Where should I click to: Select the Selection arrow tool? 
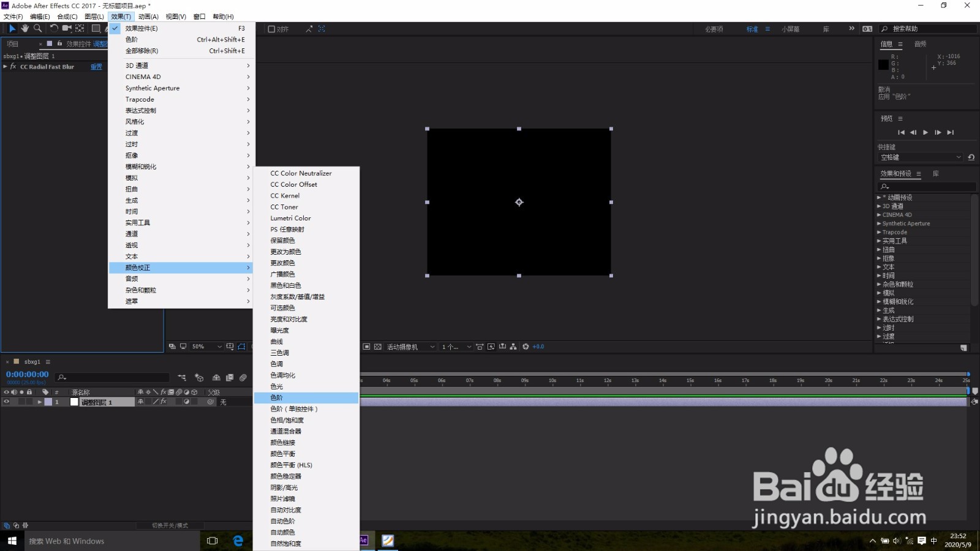(x=12, y=28)
